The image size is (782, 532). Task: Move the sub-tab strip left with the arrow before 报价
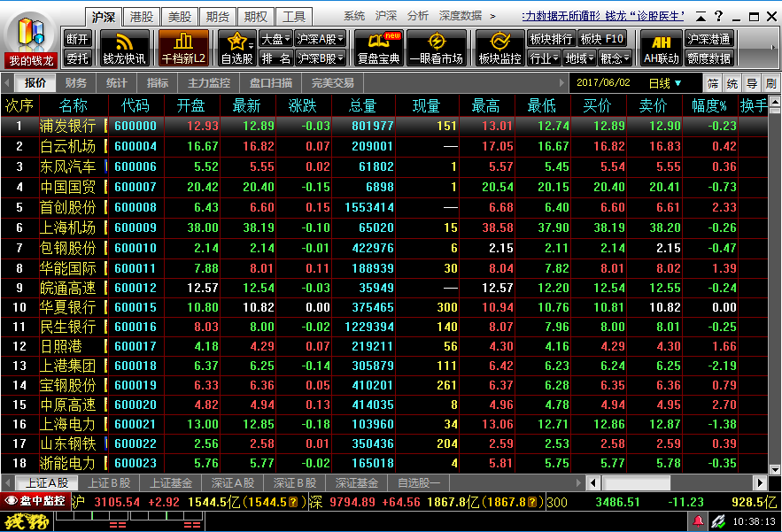point(6,83)
